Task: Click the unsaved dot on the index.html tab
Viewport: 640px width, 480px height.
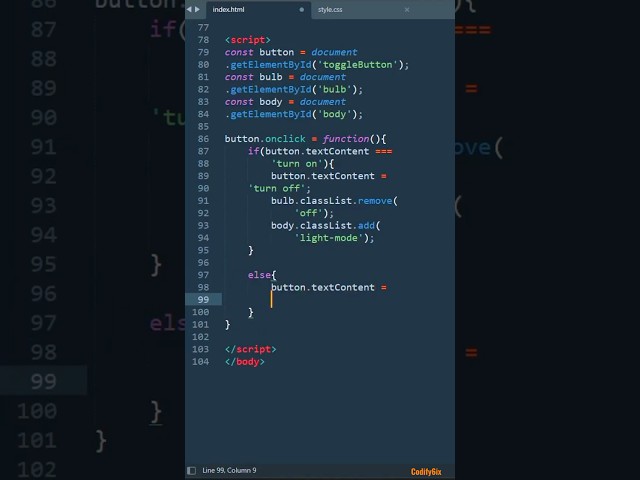Action: (302, 9)
